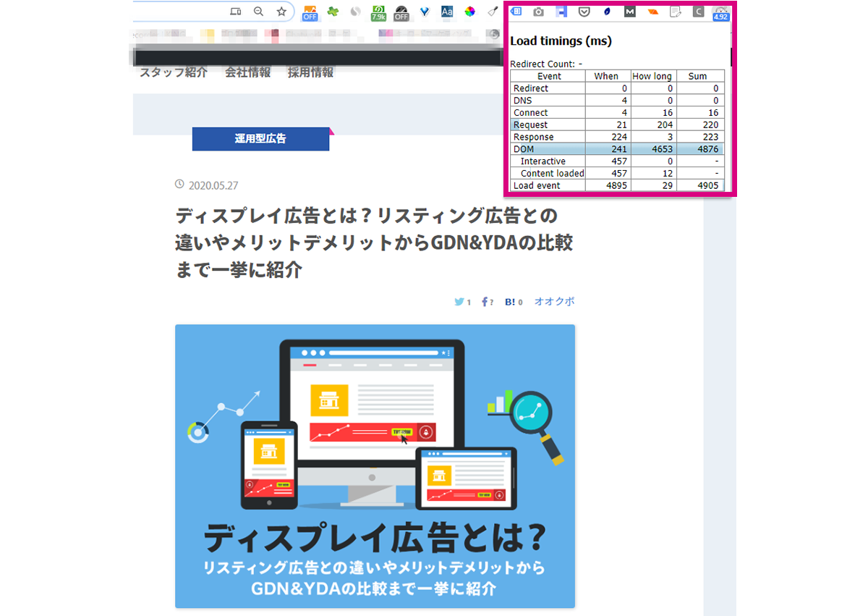Click the Load timings (ms) heading
Image resolution: width=868 pixels, height=616 pixels.
[561, 41]
